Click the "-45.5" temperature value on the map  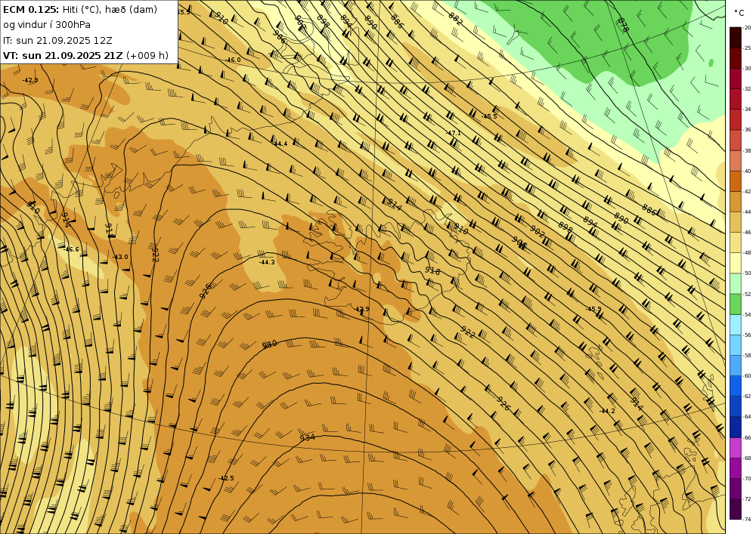pyautogui.click(x=489, y=116)
